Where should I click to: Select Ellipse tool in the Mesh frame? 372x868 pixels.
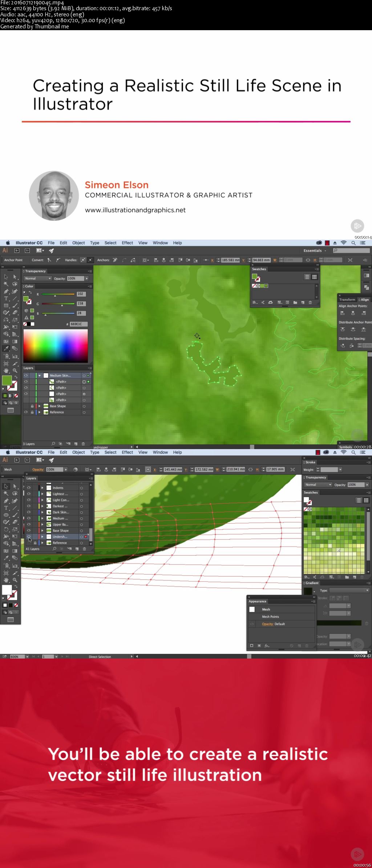point(6,515)
